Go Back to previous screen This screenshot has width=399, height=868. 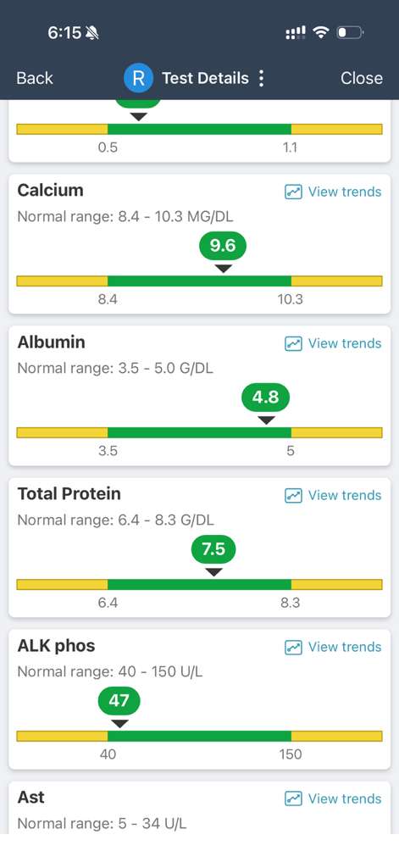(35, 78)
